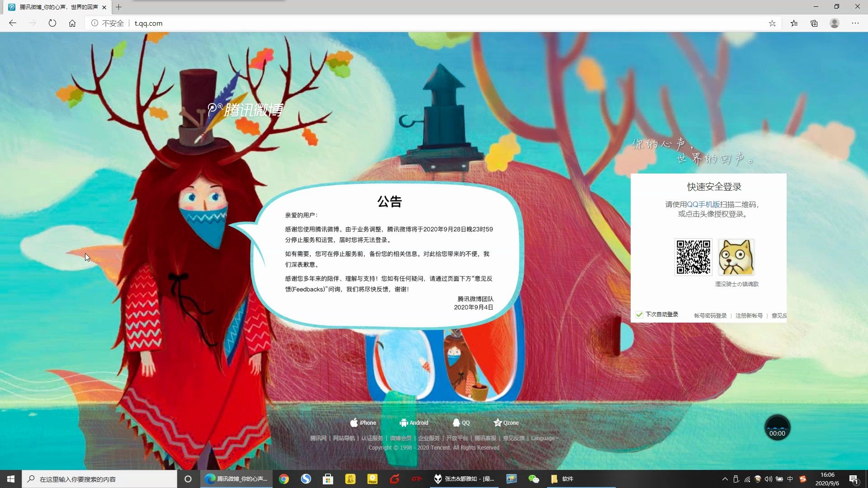Add this page to favorites with star

point(772,23)
